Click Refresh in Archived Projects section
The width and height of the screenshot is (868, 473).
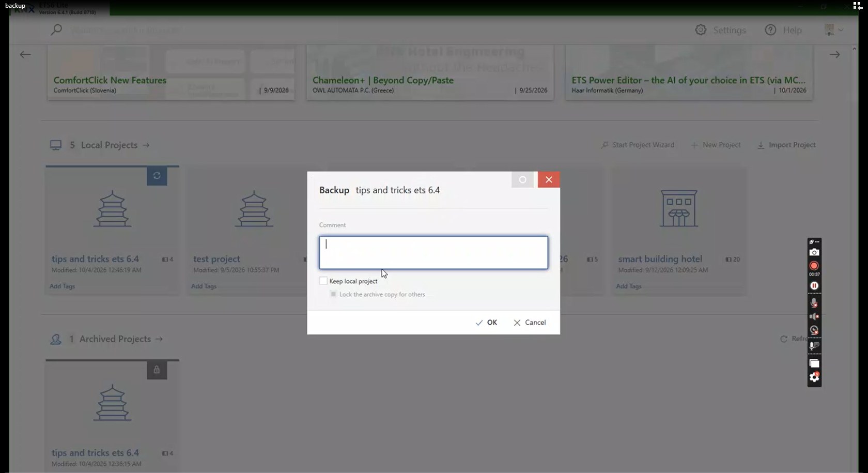click(x=794, y=339)
